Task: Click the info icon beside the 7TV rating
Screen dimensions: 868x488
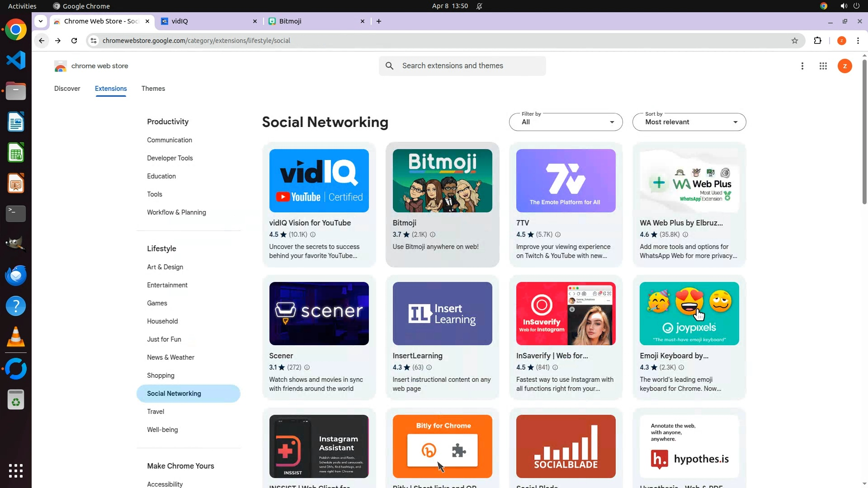Action: point(558,235)
